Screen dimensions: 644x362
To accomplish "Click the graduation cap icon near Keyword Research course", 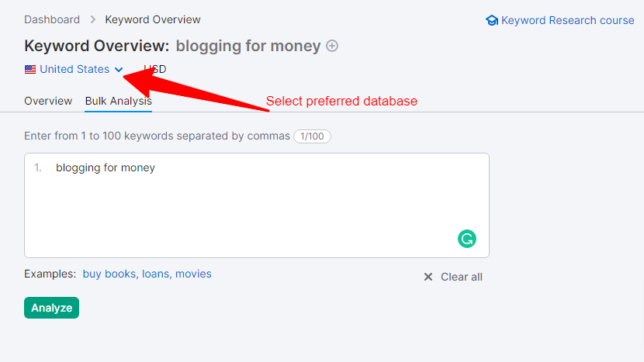I will point(492,20).
